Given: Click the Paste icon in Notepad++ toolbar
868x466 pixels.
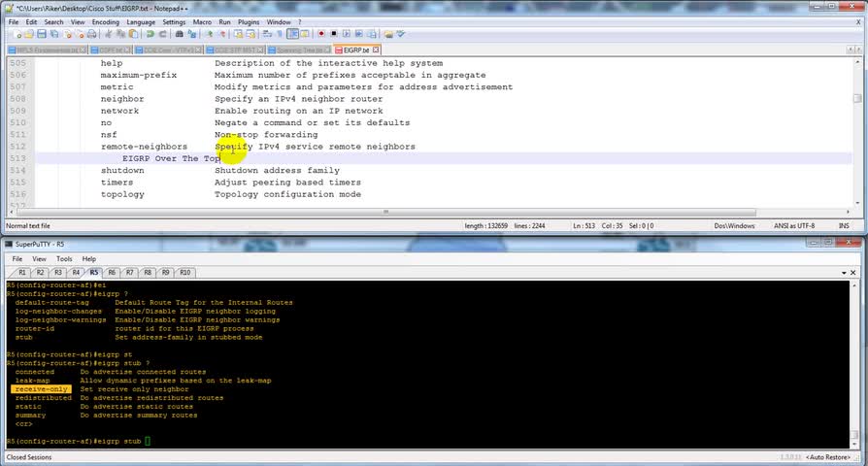Looking at the screenshot, I should (x=133, y=34).
